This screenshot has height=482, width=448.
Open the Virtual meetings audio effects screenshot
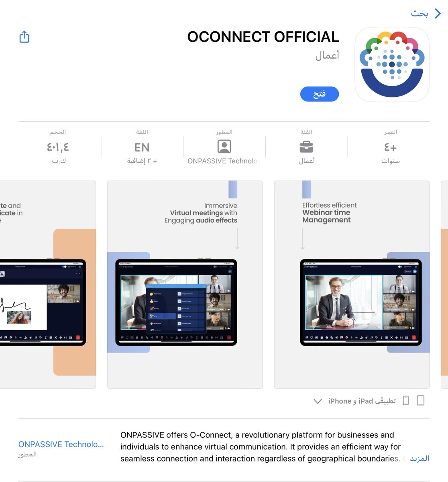point(185,284)
